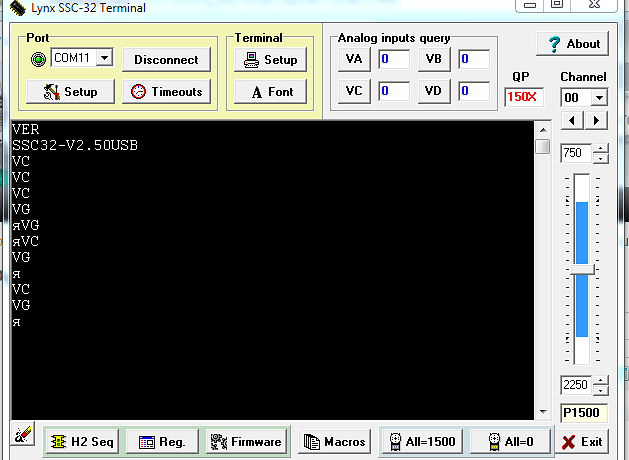Viewport: 629px width, 460px height.
Task: Open the Reg. registers editor
Action: [162, 442]
